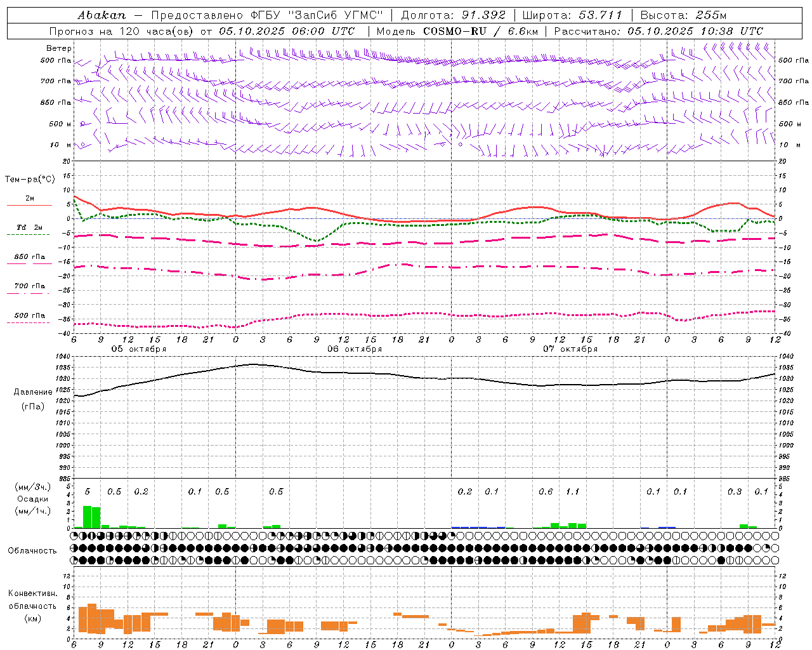The height and width of the screenshot is (650, 812).
Task: Select the "Модель COSMO-RU / 6.6км" text
Action: pyautogui.click(x=457, y=31)
